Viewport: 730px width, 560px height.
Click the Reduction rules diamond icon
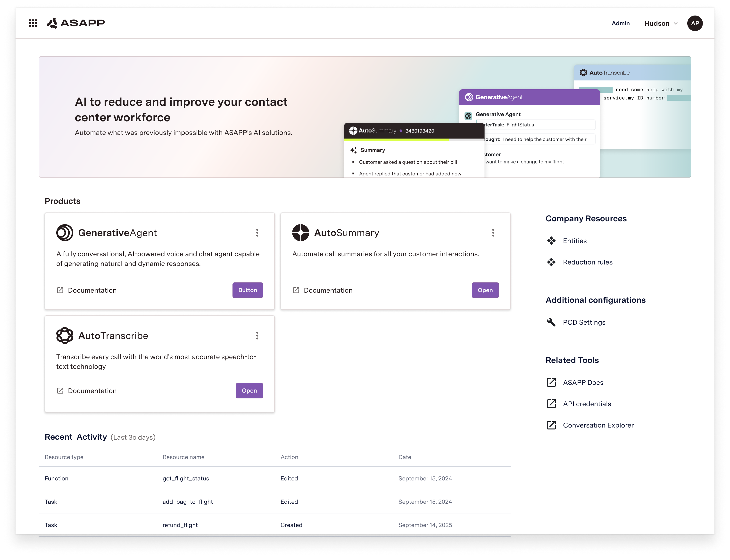coord(551,262)
